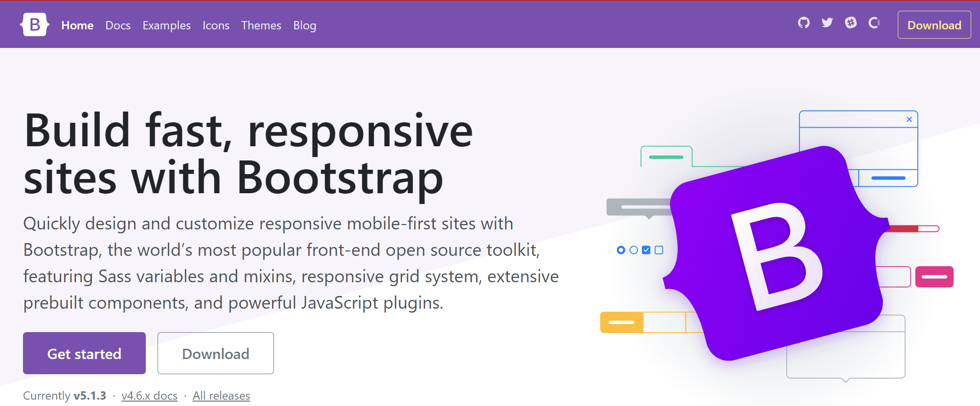
Task: Open the Icons nav item
Action: click(x=216, y=25)
